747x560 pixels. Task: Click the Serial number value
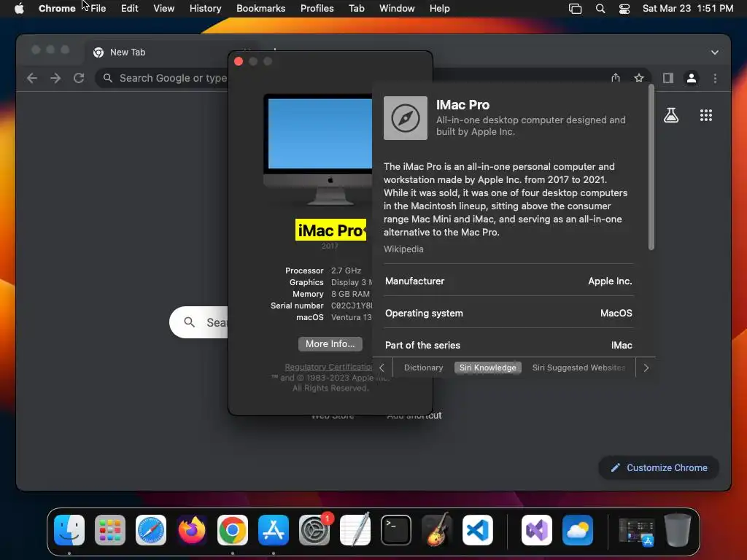352,306
